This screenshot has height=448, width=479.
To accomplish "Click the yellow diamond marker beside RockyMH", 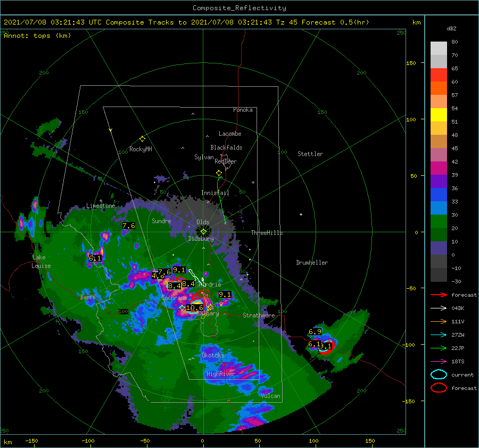I will click(142, 139).
